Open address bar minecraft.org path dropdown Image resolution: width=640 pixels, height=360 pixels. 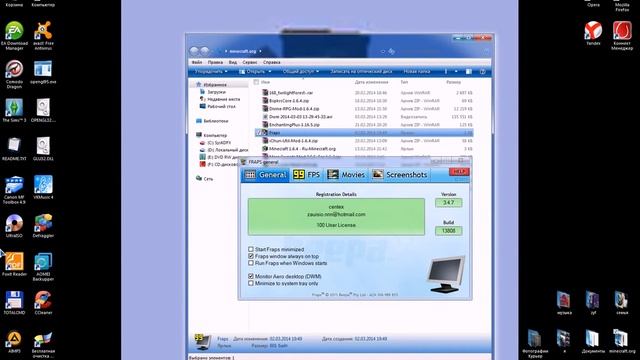(260, 51)
